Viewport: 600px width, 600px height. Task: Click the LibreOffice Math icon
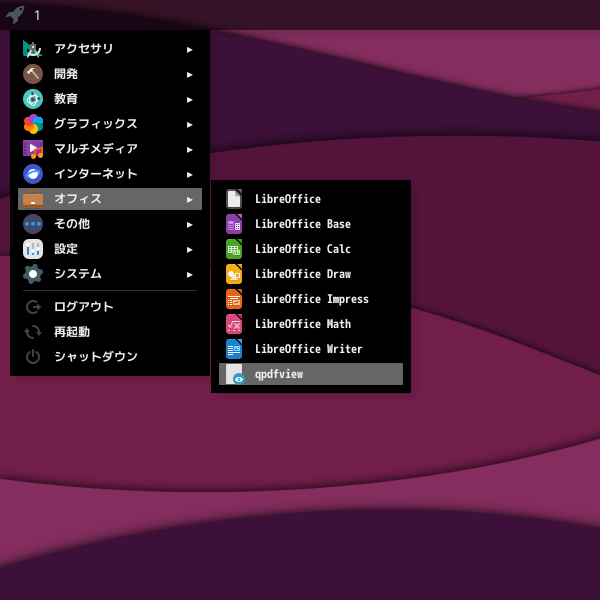coord(234,324)
